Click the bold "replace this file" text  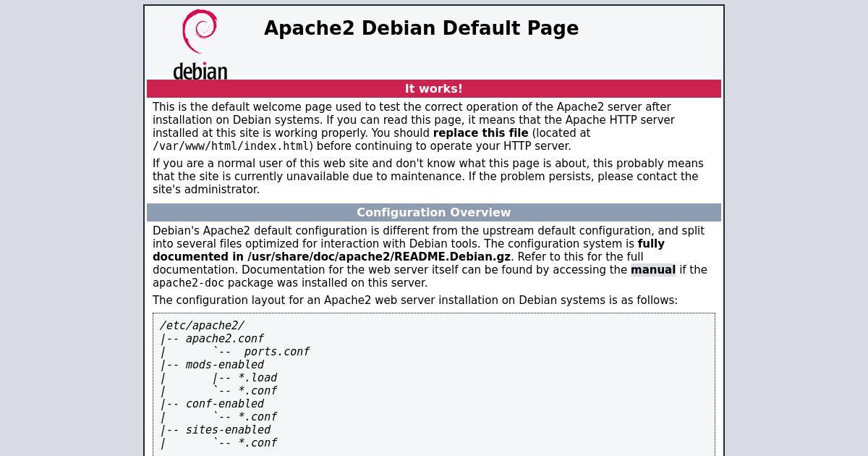pyautogui.click(x=481, y=133)
